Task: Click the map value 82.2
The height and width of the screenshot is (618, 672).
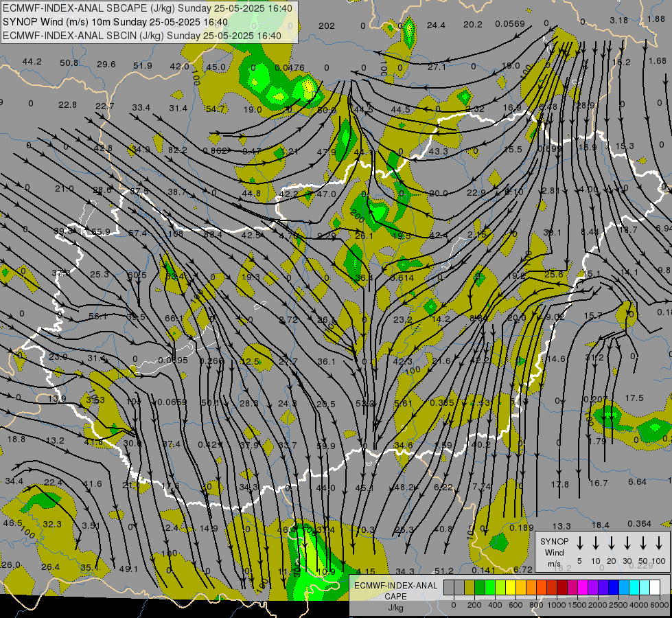Action: (x=177, y=150)
